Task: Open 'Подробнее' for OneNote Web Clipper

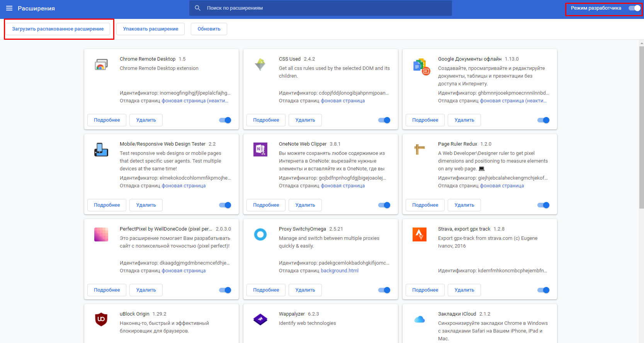Action: point(266,205)
